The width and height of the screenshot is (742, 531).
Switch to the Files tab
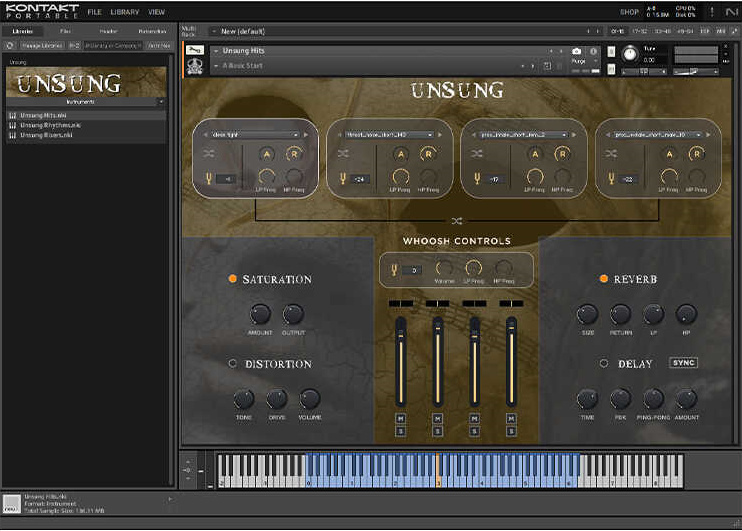coord(65,31)
